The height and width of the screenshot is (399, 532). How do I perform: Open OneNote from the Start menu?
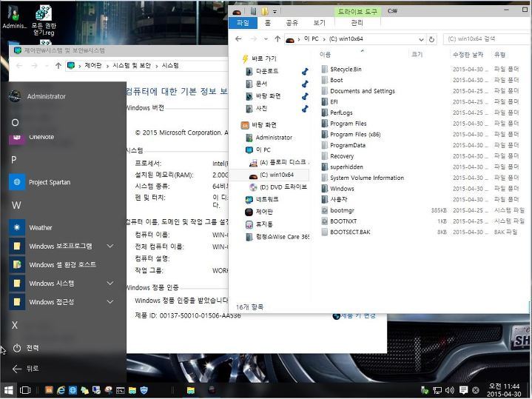click(41, 137)
